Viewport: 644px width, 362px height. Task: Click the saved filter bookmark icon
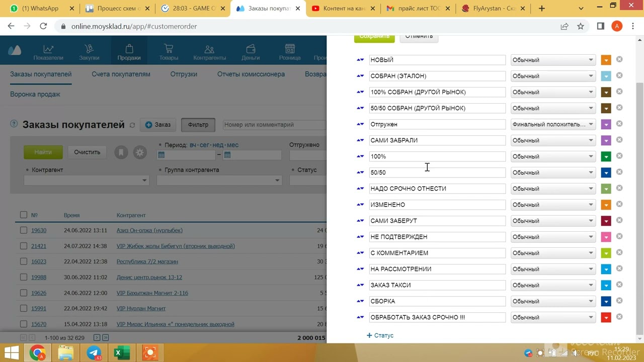[121, 152]
